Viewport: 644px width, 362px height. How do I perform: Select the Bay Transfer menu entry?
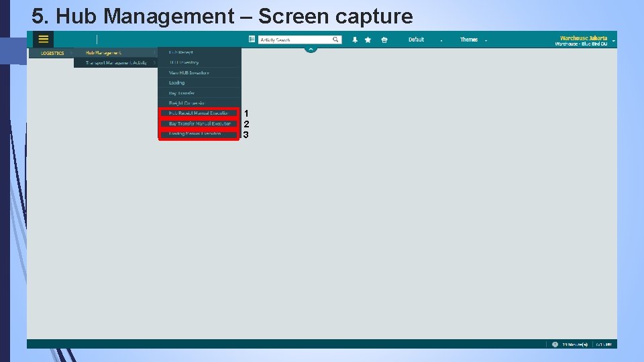(x=200, y=93)
